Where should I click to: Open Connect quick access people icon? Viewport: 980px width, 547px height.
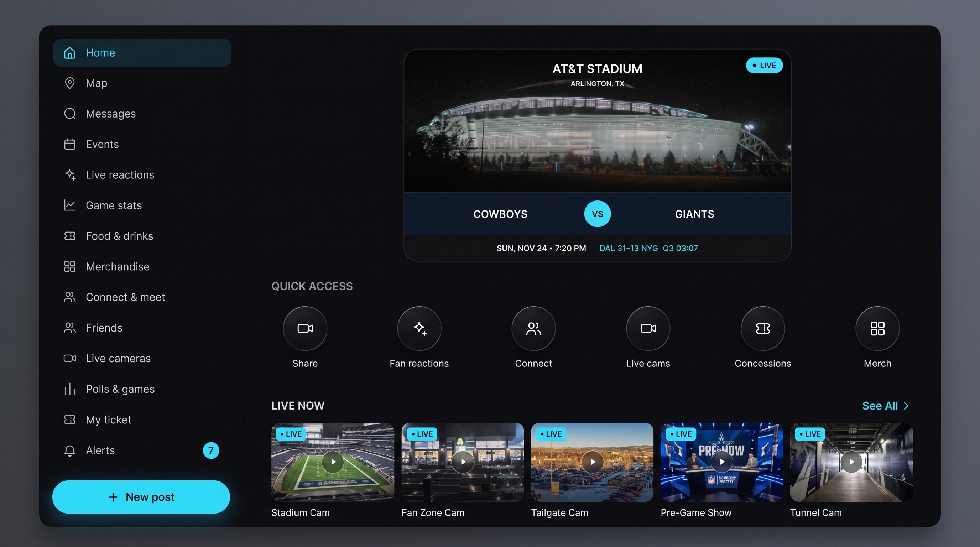point(533,328)
